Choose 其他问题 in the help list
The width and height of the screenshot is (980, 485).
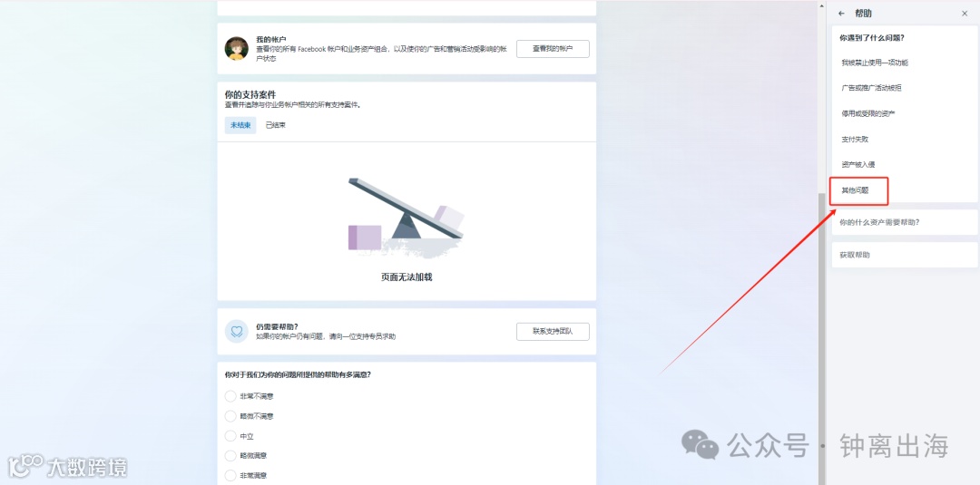(x=858, y=190)
